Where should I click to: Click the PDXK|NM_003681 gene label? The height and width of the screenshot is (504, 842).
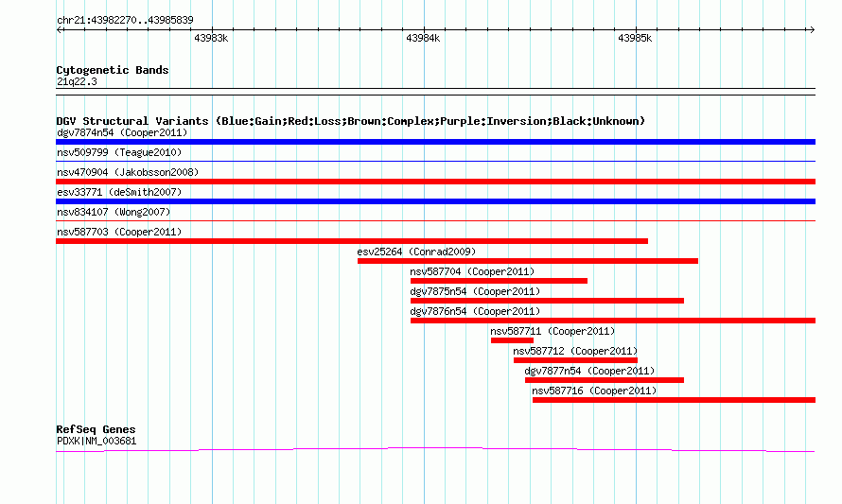(x=96, y=442)
